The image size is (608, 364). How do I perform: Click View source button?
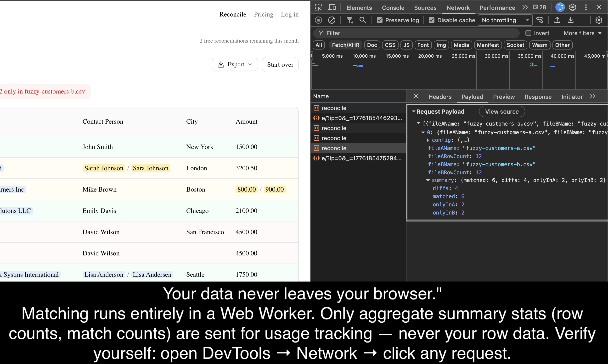point(502,112)
